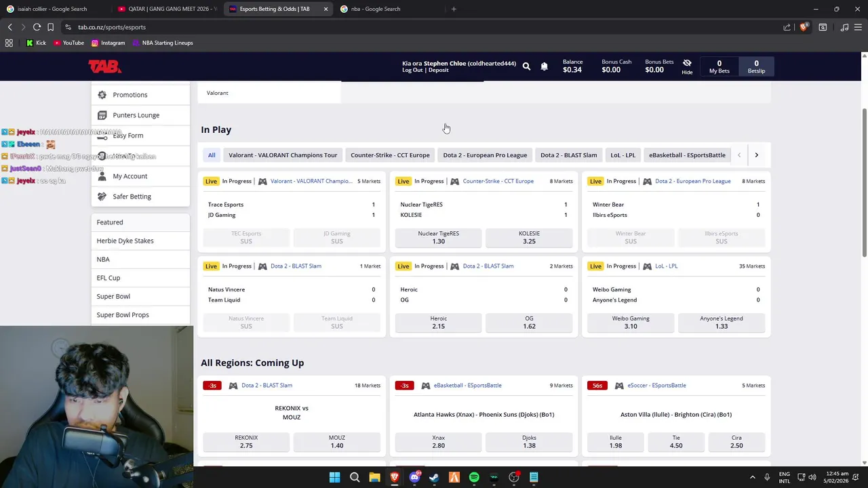This screenshot has width=868, height=488.
Task: Click gamepad icon beside eSoccer - ESportsBattle
Action: pos(619,385)
